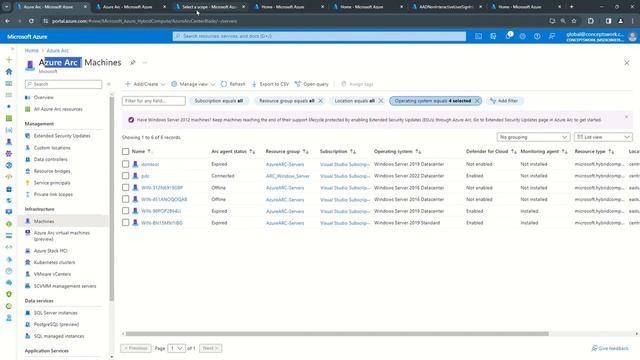Click the Azure Arc breadcrumb link
The width and height of the screenshot is (640, 360).
tap(58, 51)
